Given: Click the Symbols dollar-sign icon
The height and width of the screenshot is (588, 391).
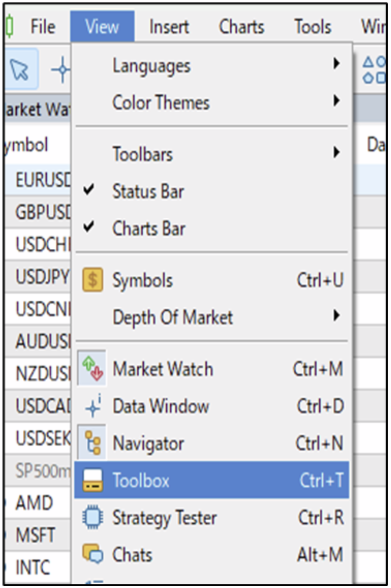Looking at the screenshot, I should pos(92,281).
